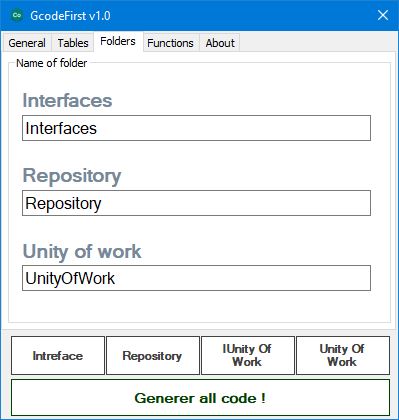399x420 pixels.
Task: Click the GcodeFirst app icon in title bar
Action: click(17, 15)
